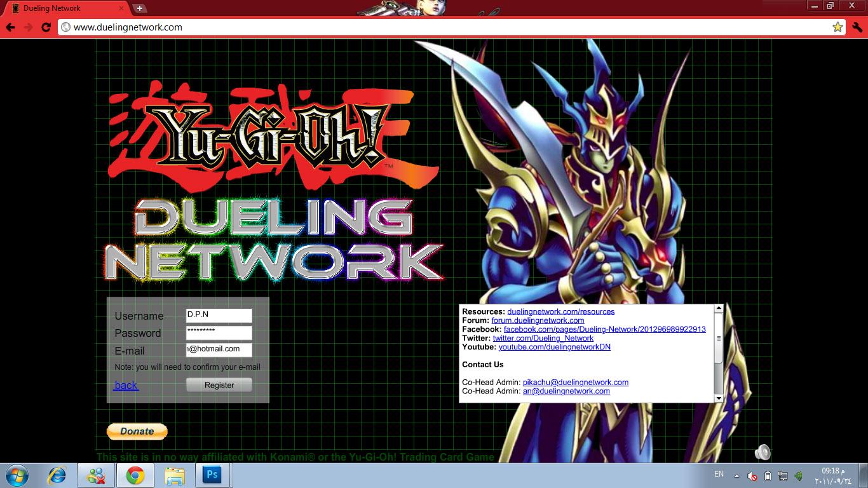Open the taskbar clock and date
Image resolution: width=868 pixels, height=488 pixels.
pyautogui.click(x=832, y=475)
